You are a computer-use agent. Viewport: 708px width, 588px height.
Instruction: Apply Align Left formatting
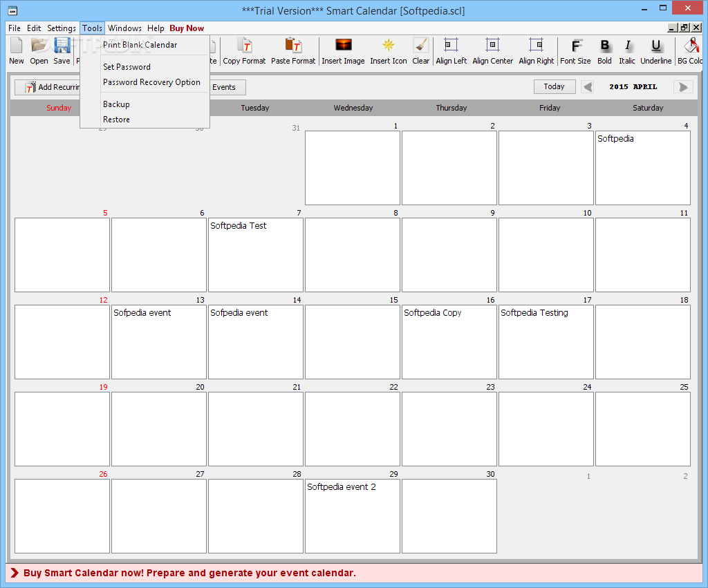[x=451, y=51]
